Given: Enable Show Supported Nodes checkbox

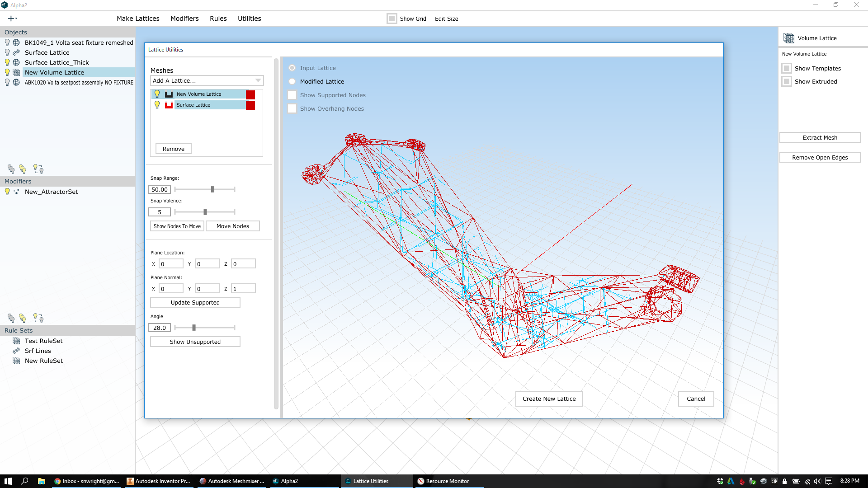Looking at the screenshot, I should pos(292,95).
